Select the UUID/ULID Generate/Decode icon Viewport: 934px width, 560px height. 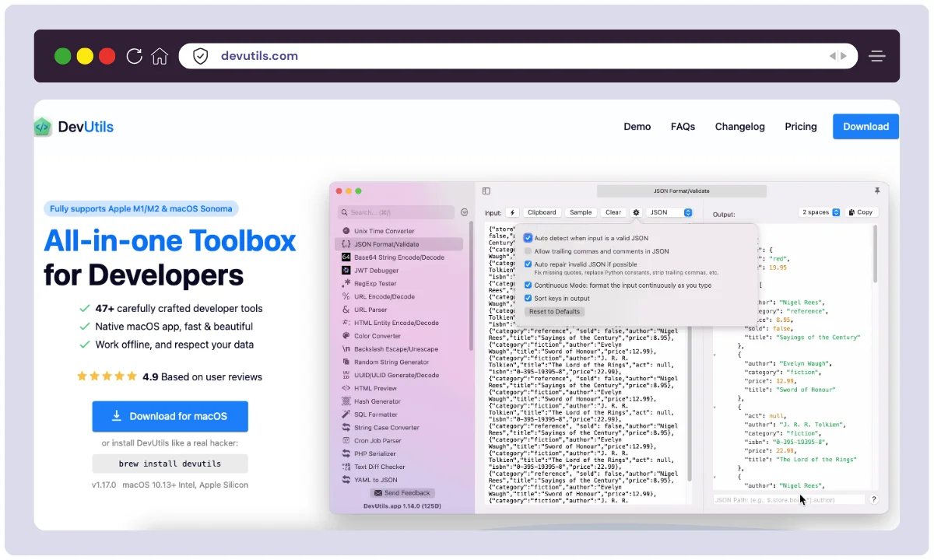(x=346, y=375)
